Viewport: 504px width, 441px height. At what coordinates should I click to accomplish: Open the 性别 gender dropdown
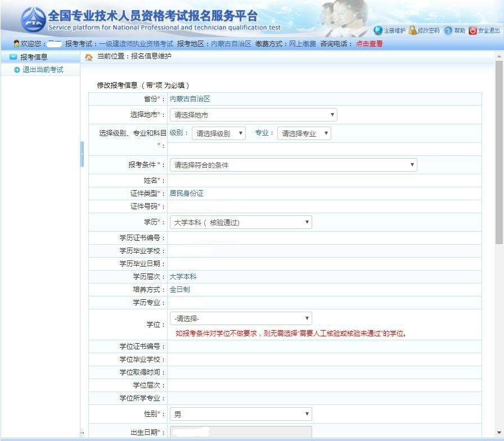pos(240,414)
